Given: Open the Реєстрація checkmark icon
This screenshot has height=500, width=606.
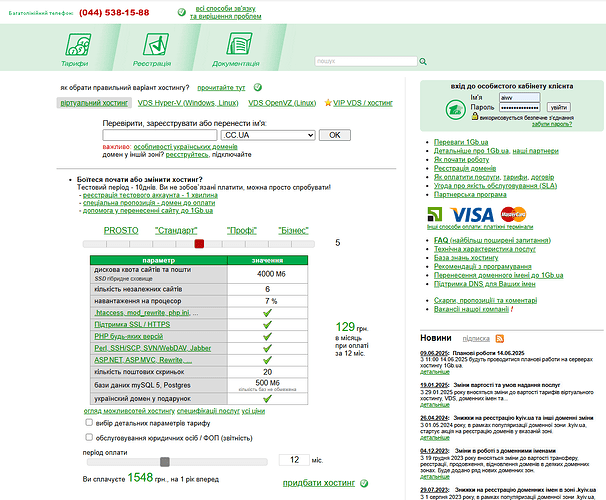Looking at the screenshot, I should pyautogui.click(x=155, y=44).
